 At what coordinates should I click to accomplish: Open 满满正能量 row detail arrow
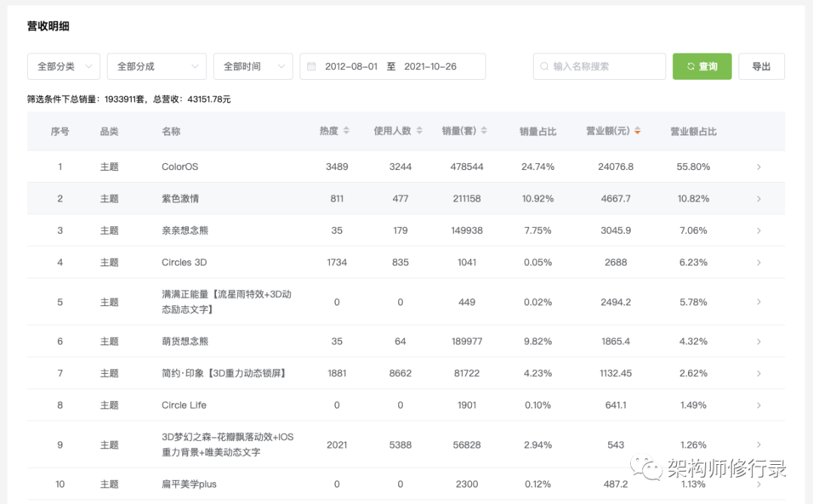pyautogui.click(x=759, y=302)
